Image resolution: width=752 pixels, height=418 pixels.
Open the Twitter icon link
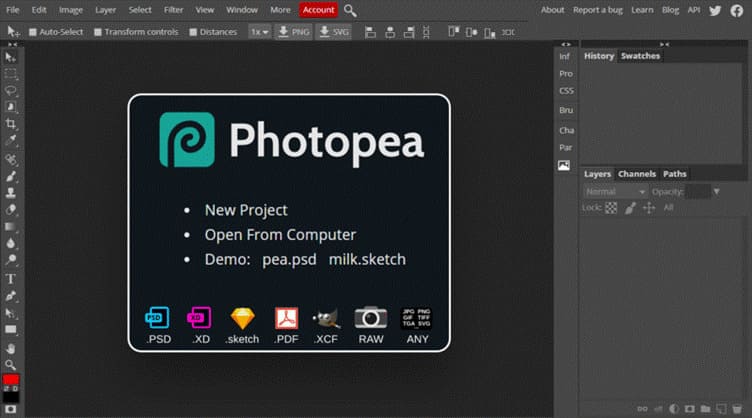pos(715,10)
